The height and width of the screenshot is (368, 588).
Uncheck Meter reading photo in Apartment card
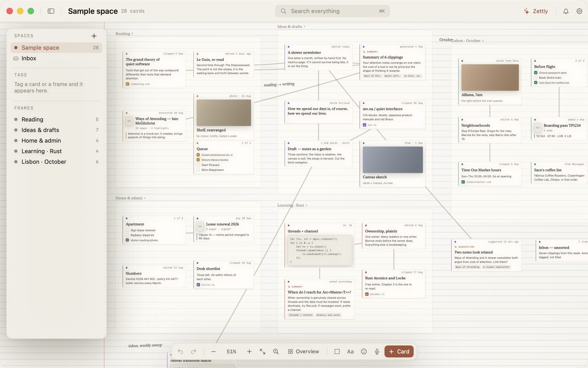tap(128, 240)
